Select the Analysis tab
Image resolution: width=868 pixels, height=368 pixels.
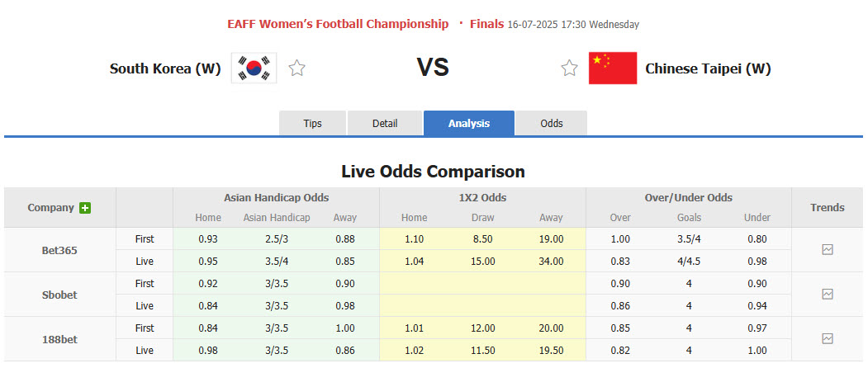point(469,124)
